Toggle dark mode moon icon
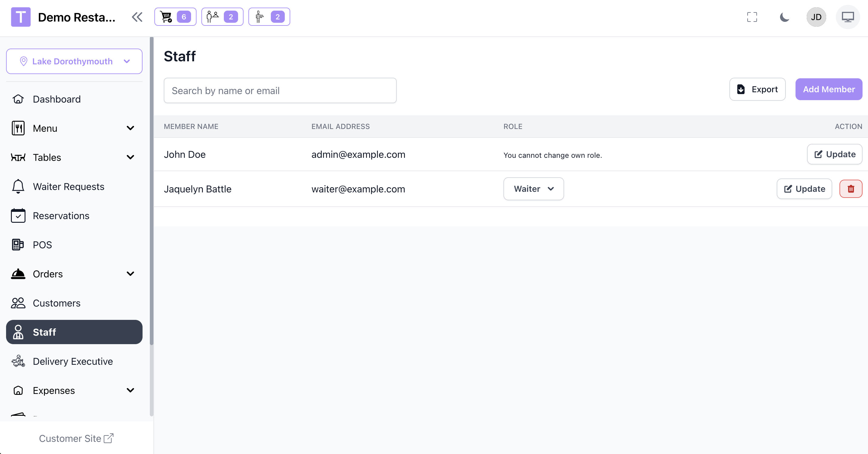 784,17
